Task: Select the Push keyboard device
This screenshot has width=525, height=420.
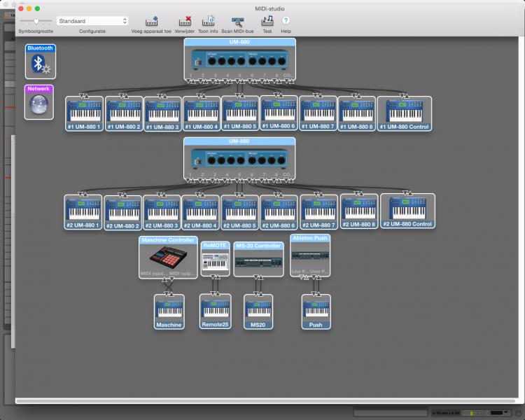Action: [x=316, y=312]
